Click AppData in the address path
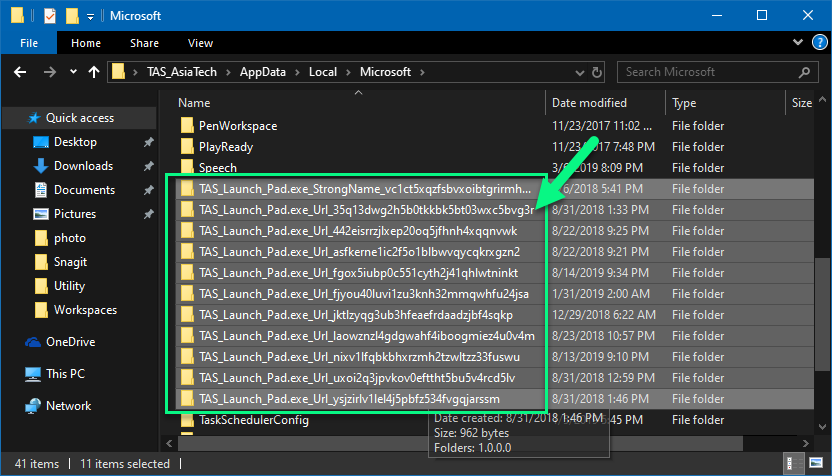 [263, 72]
